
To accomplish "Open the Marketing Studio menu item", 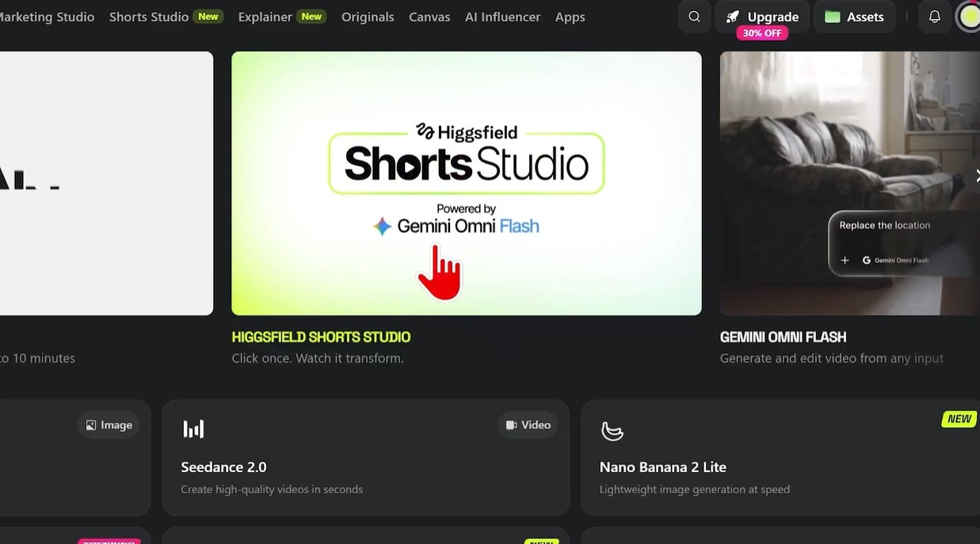I will coord(47,17).
